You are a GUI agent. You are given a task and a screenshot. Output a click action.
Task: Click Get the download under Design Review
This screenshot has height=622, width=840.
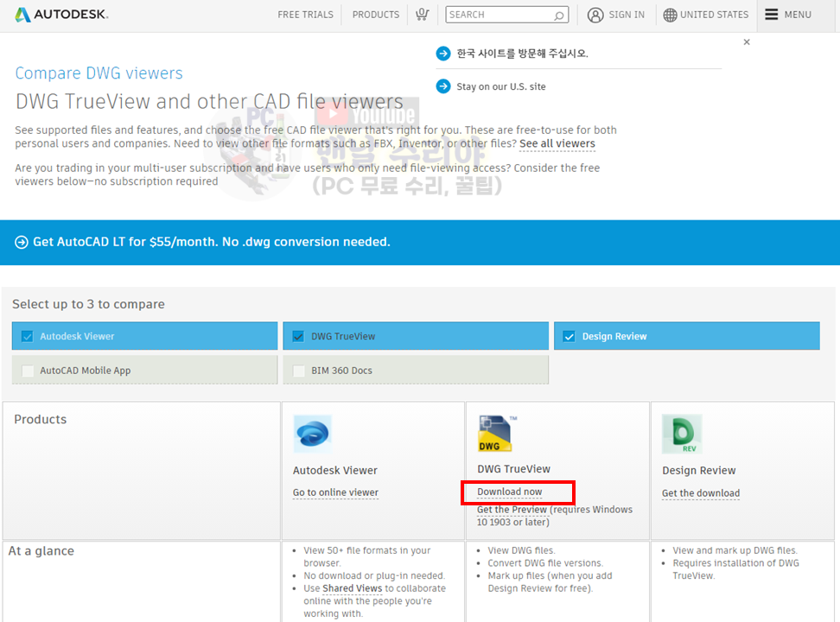pos(701,493)
